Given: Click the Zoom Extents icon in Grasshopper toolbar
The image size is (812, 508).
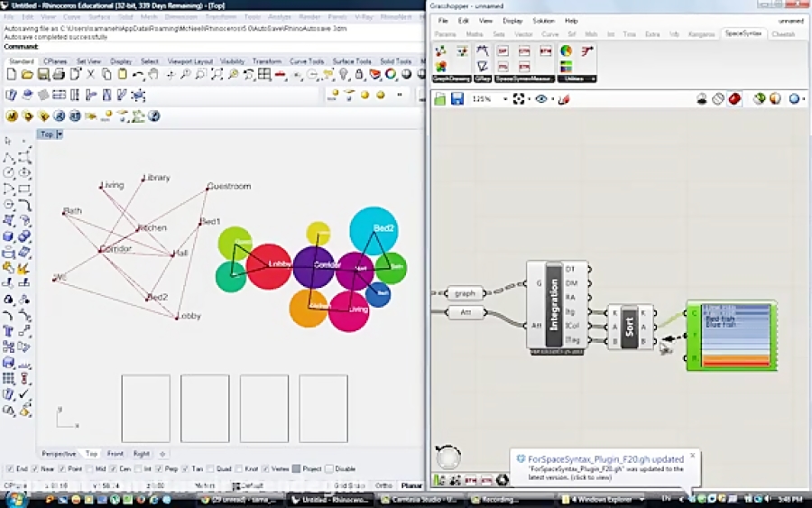Looking at the screenshot, I should 520,99.
